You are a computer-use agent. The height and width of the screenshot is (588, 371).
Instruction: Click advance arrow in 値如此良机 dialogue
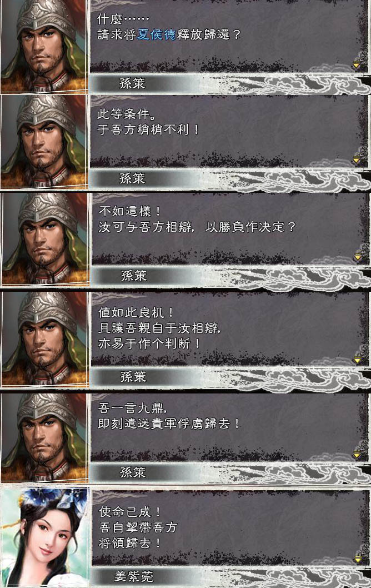coord(358,359)
